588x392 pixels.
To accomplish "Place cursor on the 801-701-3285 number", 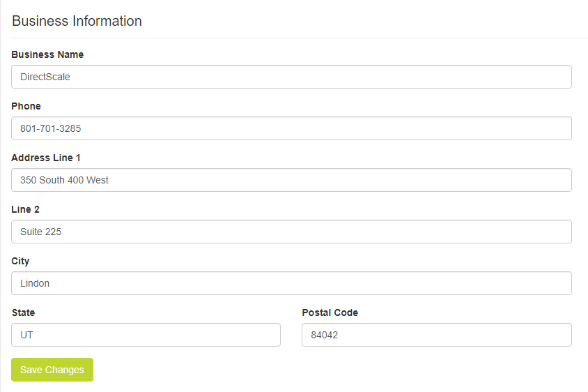I will coord(52,128).
